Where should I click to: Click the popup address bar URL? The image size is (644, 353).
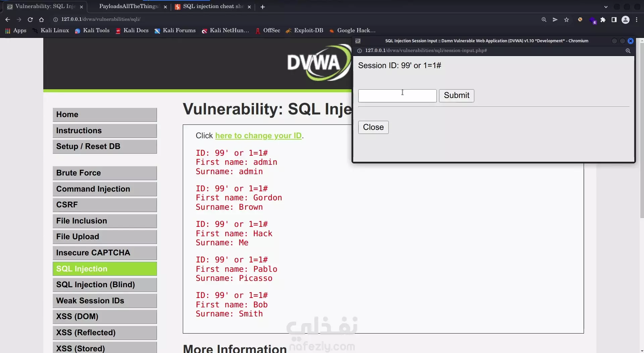pyautogui.click(x=426, y=51)
